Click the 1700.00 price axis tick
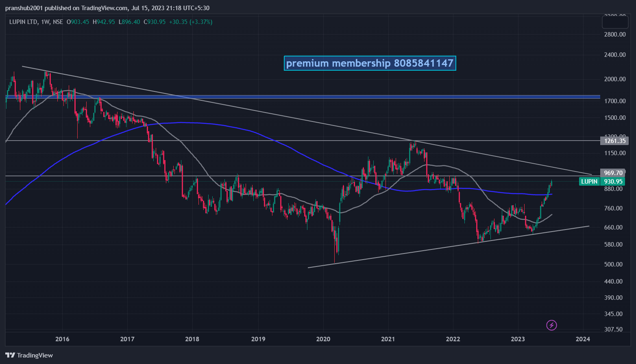Screen dimensions: 636x364 point(614,101)
